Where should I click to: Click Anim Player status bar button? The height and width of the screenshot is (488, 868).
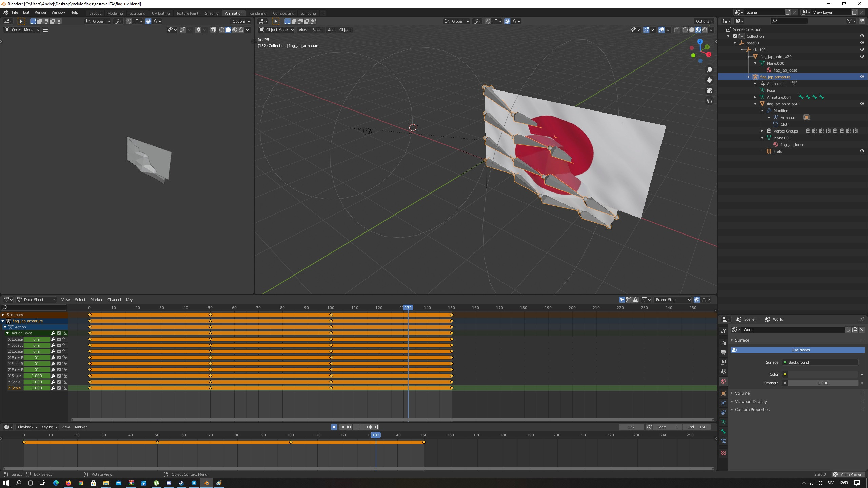[848, 474]
